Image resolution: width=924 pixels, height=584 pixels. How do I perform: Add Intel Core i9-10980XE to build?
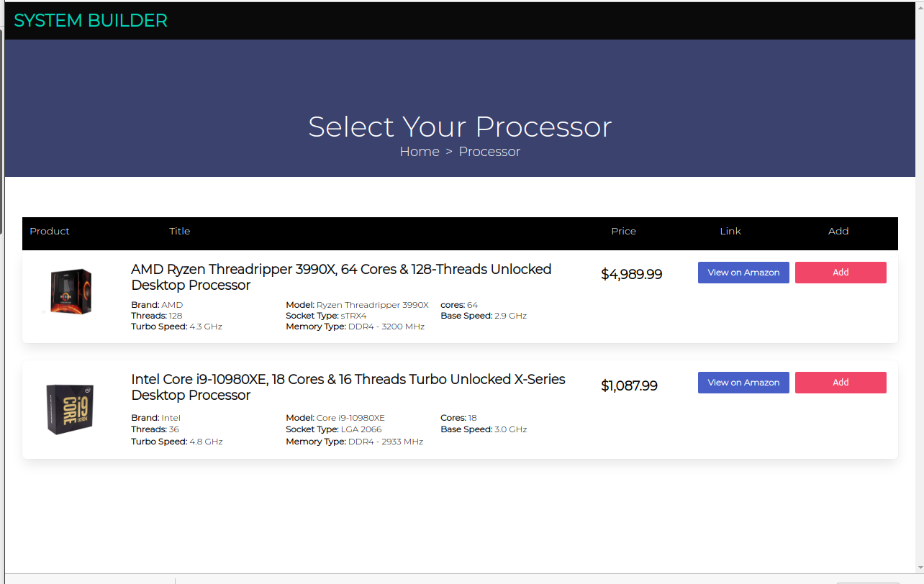point(841,383)
